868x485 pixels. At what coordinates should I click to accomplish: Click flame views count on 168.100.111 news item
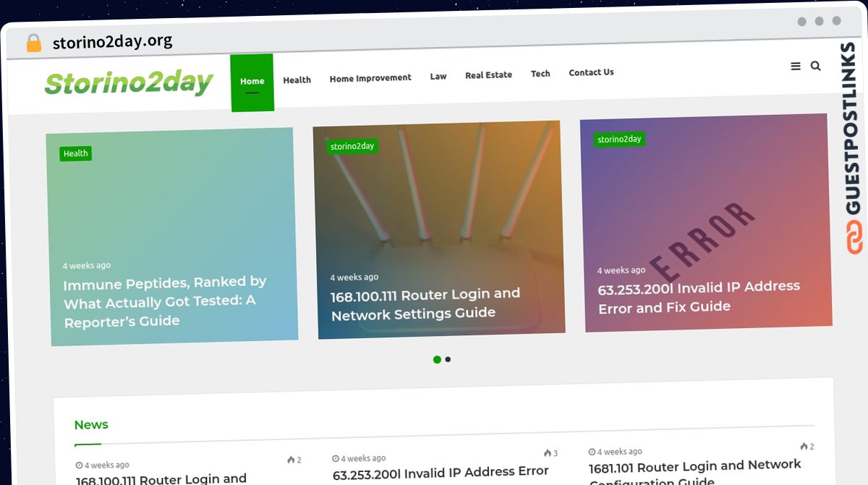[x=294, y=460]
